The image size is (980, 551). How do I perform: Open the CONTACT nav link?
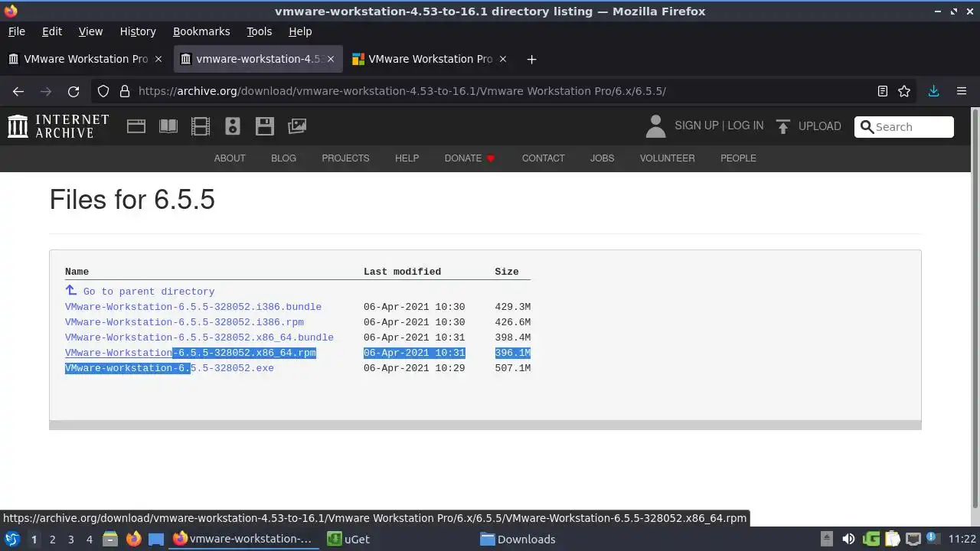coord(543,158)
